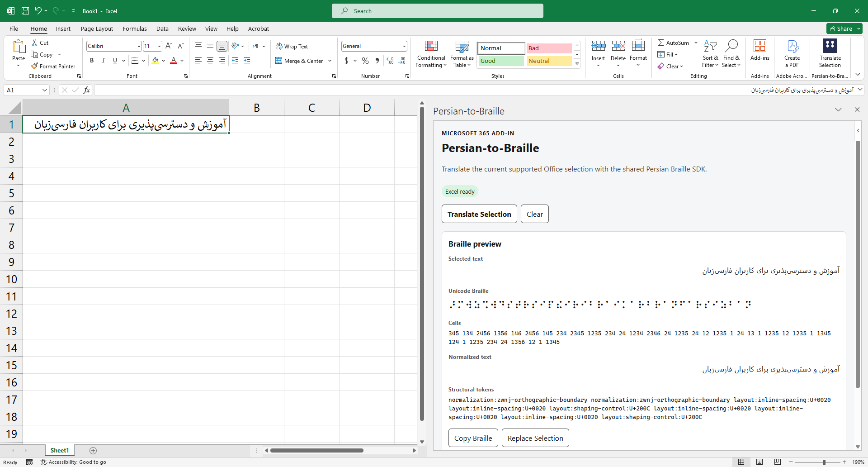Screen dimensions: 868x467
Task: Switch to the Page Layout tab
Action: point(97,29)
